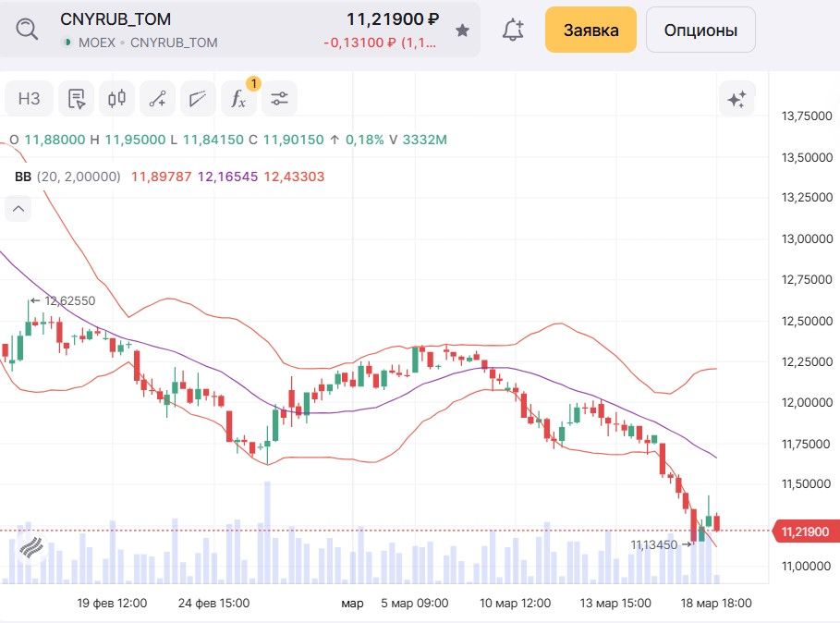Open the H3 timeframe selector
The width and height of the screenshot is (840, 623).
click(30, 99)
